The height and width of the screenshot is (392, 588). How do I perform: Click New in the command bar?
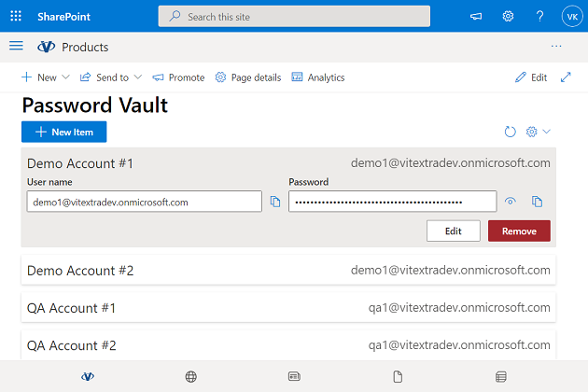(x=39, y=77)
